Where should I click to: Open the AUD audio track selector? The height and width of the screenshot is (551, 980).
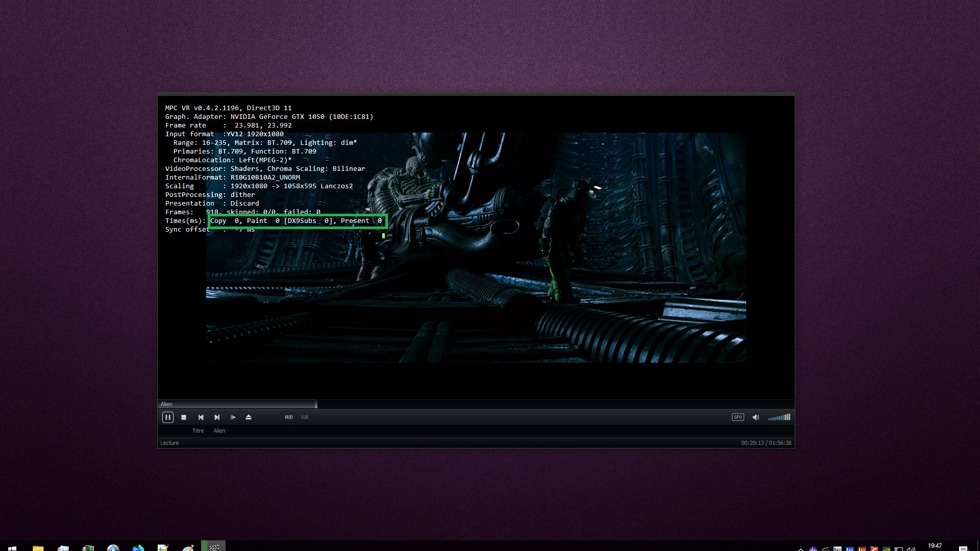click(289, 417)
